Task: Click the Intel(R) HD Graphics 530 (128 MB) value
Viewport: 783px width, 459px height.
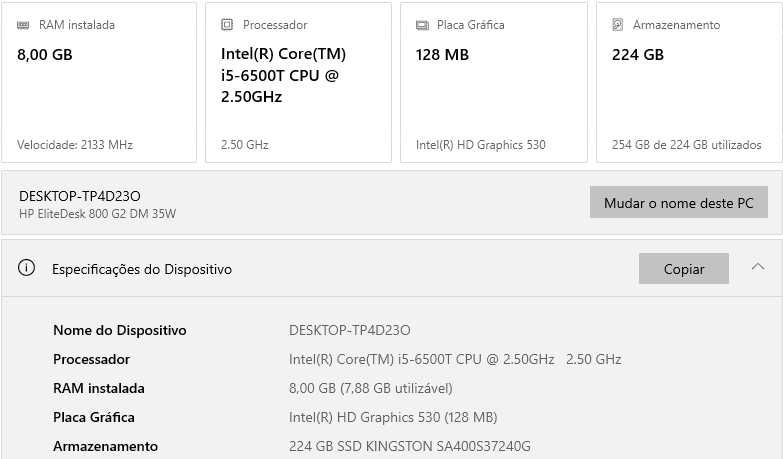Action: (x=392, y=417)
